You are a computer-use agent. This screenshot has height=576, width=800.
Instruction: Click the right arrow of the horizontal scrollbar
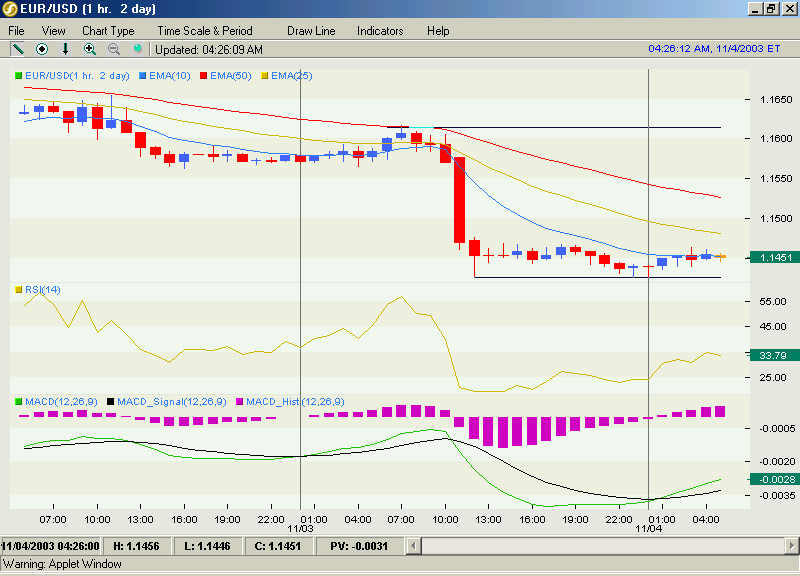click(x=791, y=546)
